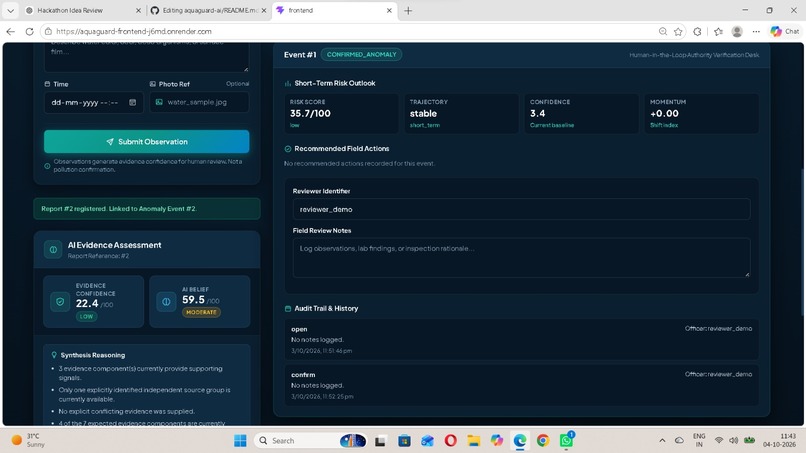Click the zoom magnifier icon in address bar
This screenshot has width=806, height=453.
click(x=663, y=31)
